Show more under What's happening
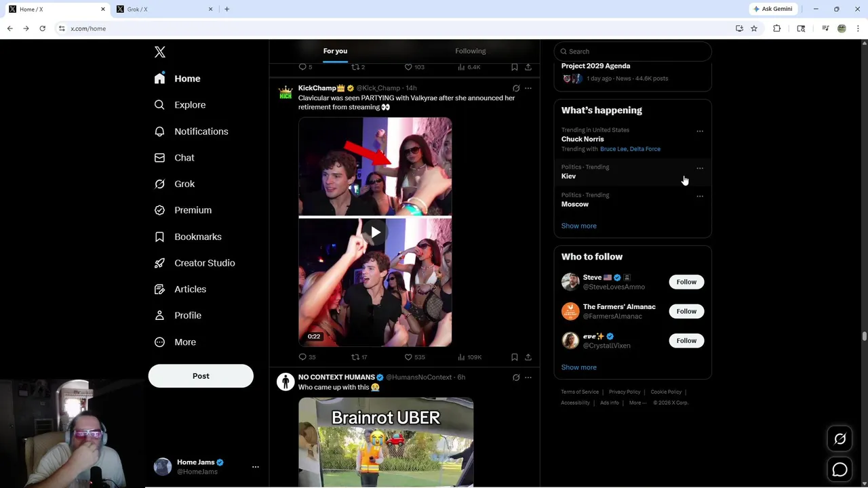This screenshot has width=868, height=488. pos(579,226)
